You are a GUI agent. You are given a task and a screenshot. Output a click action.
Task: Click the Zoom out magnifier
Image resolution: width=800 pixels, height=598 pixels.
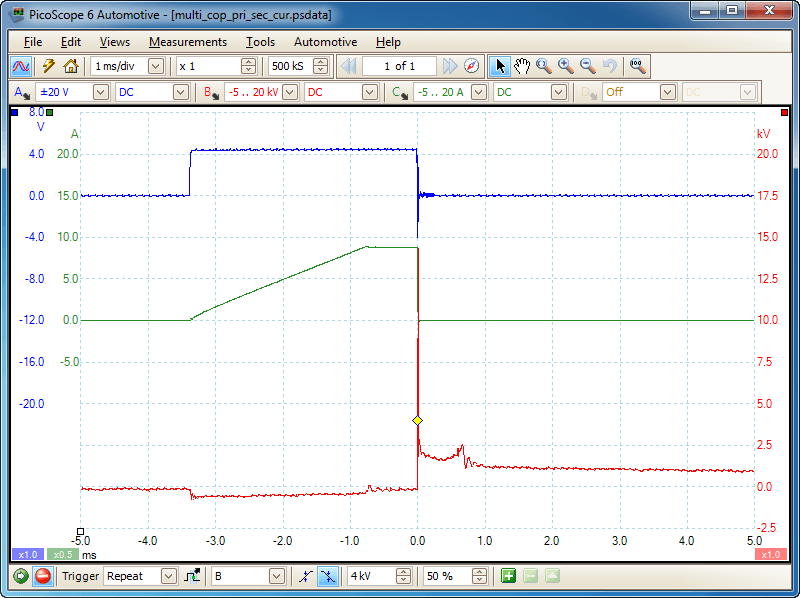[x=588, y=66]
